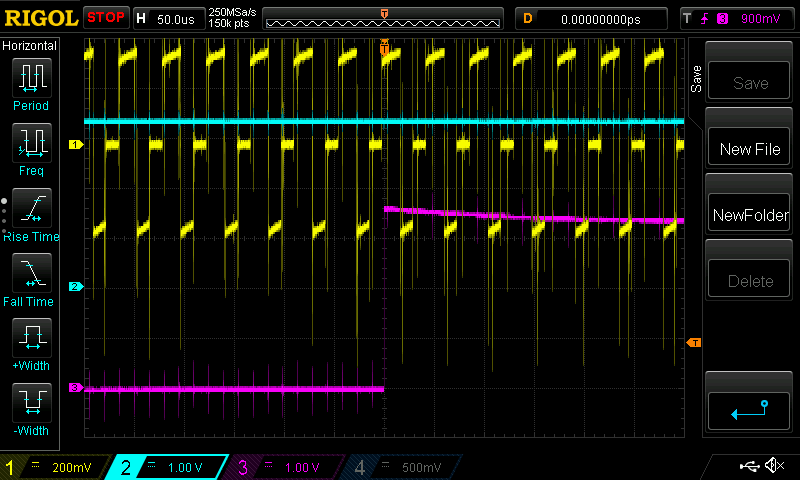Select the +Width measurement icon
This screenshot has height=480, width=800.
32,337
